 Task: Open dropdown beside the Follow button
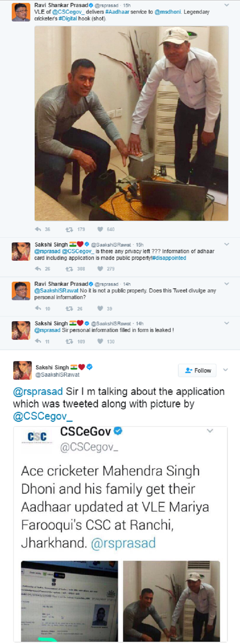pos(225,370)
